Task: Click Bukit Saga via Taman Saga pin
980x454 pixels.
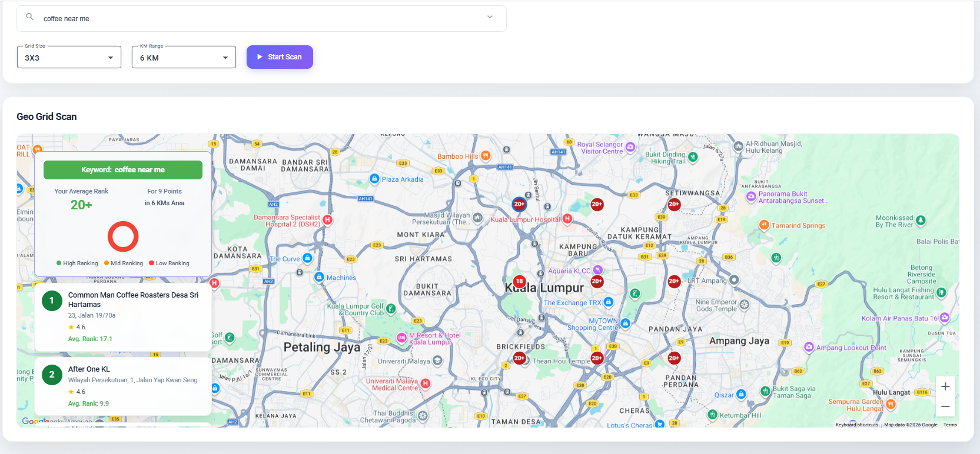Action: [765, 391]
